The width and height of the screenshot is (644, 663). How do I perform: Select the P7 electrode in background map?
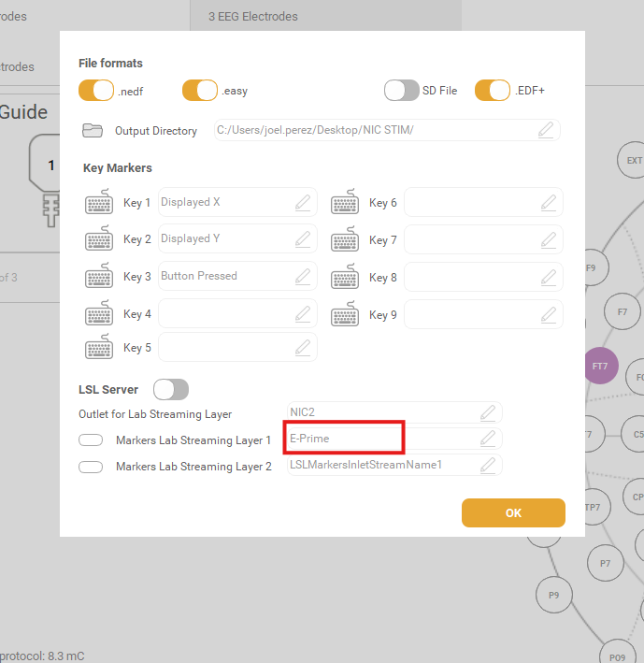pos(606,563)
